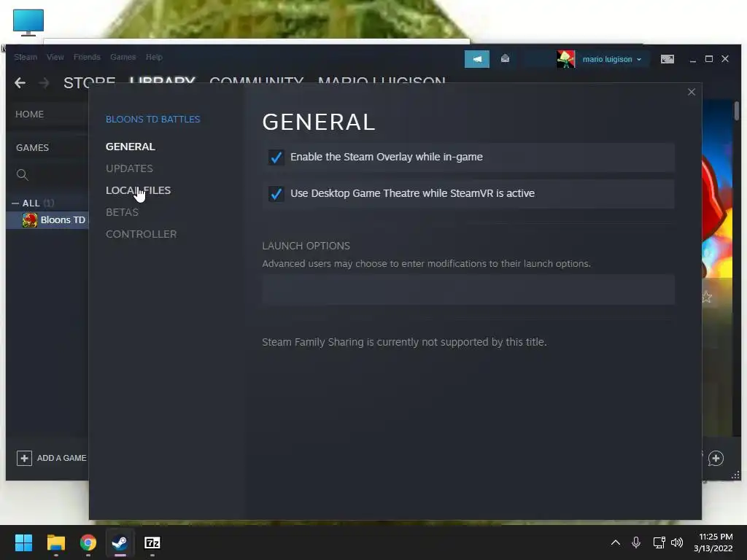This screenshot has height=560, width=747.
Task: Click the favorite star icon on game page
Action: (x=706, y=297)
